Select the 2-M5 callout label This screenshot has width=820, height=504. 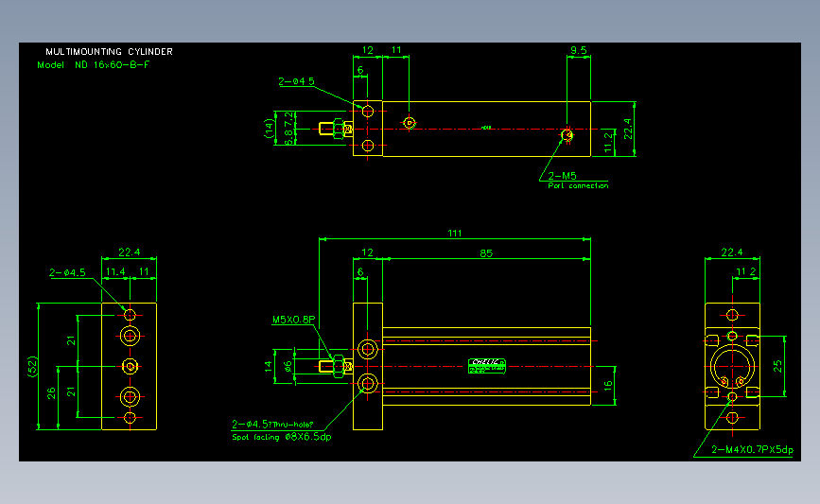(562, 176)
